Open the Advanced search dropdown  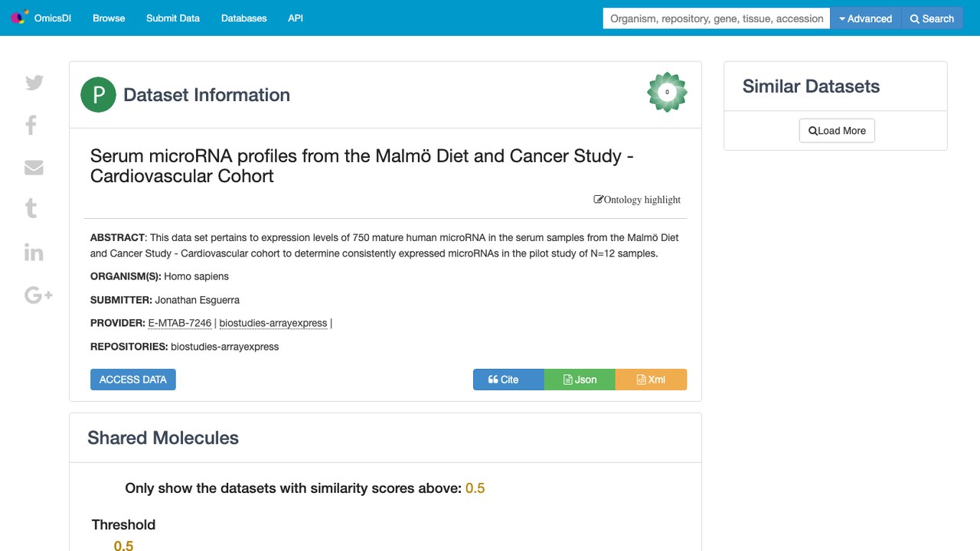point(866,18)
